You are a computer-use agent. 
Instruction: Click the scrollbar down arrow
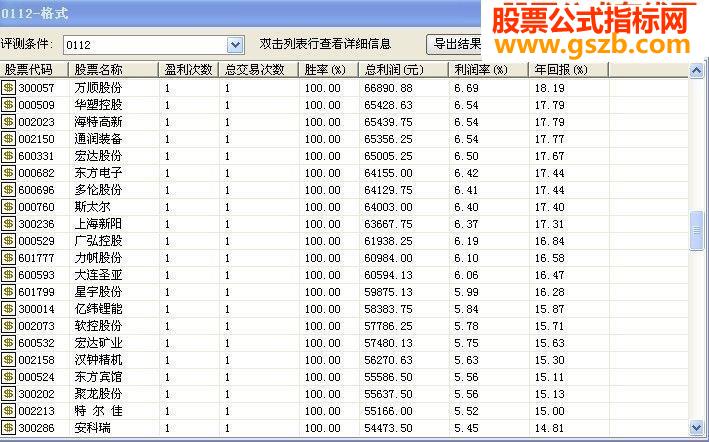(x=696, y=427)
